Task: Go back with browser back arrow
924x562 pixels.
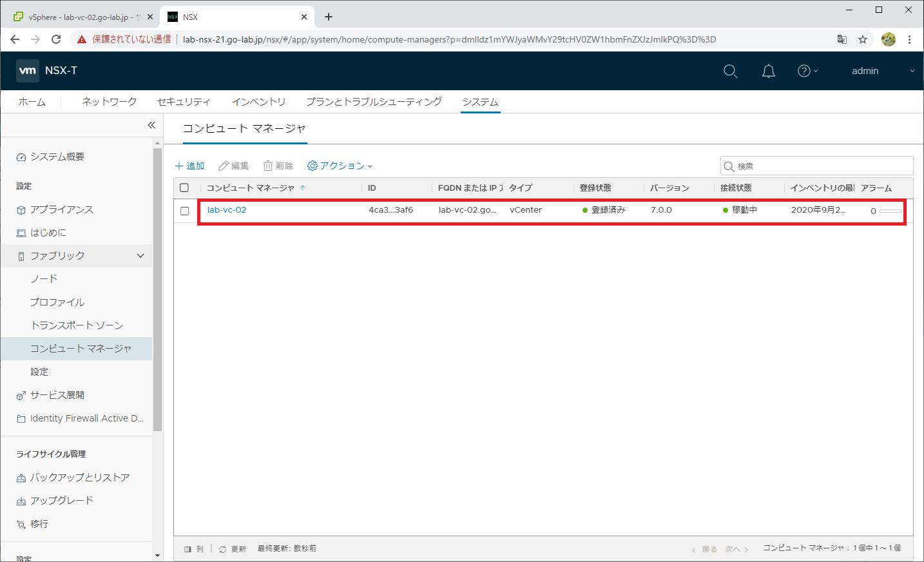Action: coord(15,39)
